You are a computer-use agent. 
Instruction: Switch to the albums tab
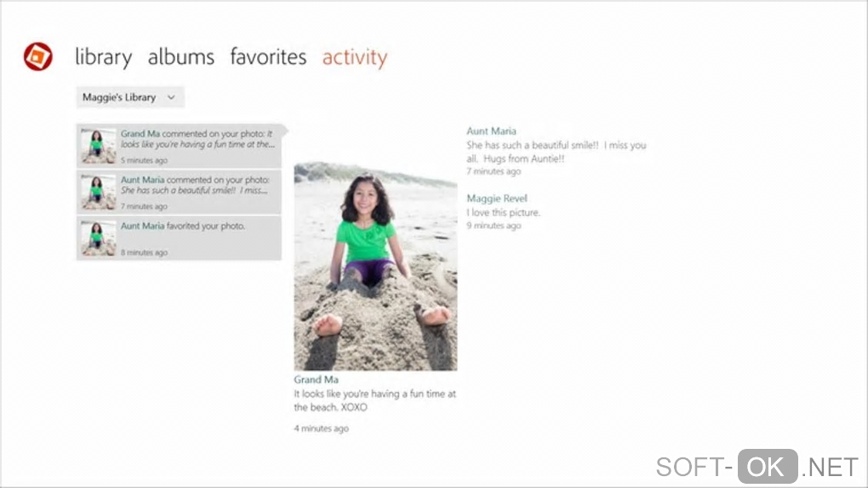[181, 56]
